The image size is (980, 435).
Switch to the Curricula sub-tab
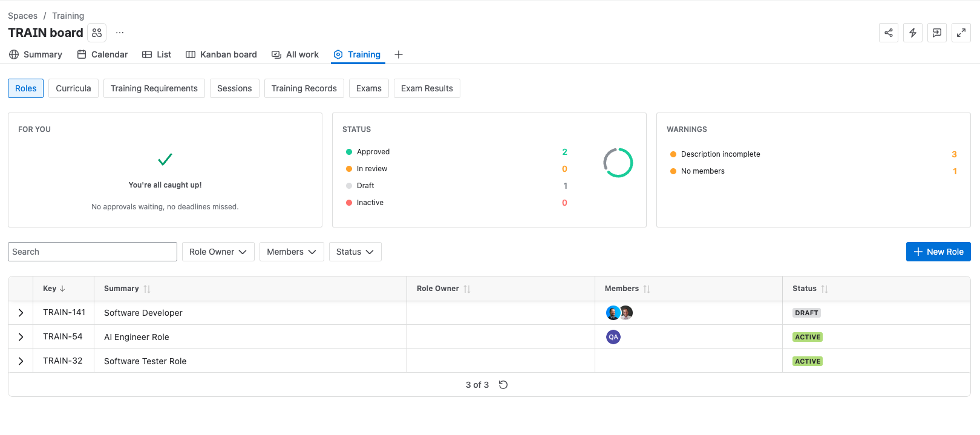73,88
